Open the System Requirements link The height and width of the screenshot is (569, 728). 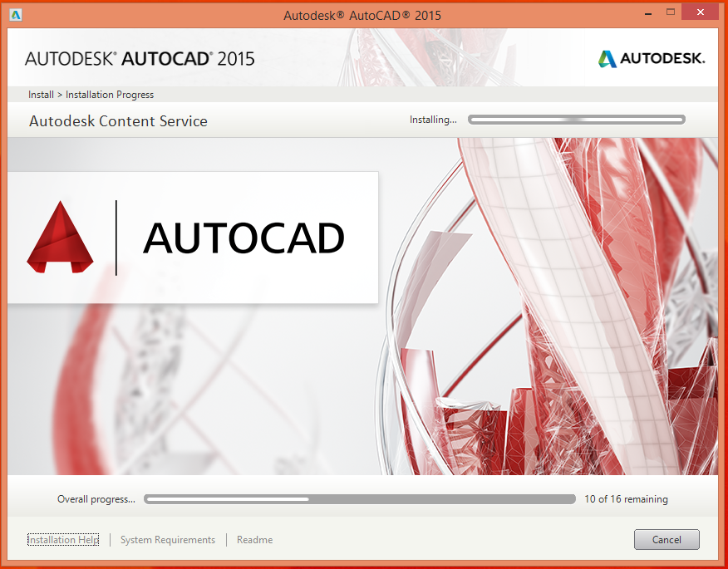click(168, 540)
